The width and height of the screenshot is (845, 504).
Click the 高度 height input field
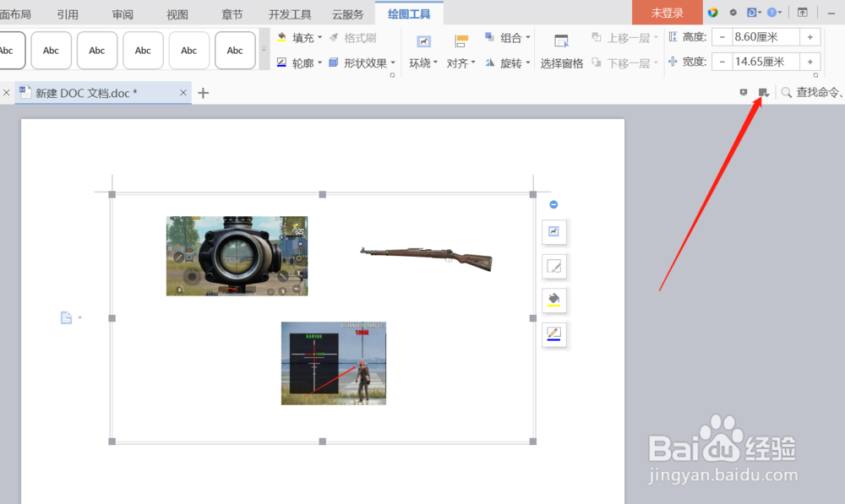[x=766, y=37]
